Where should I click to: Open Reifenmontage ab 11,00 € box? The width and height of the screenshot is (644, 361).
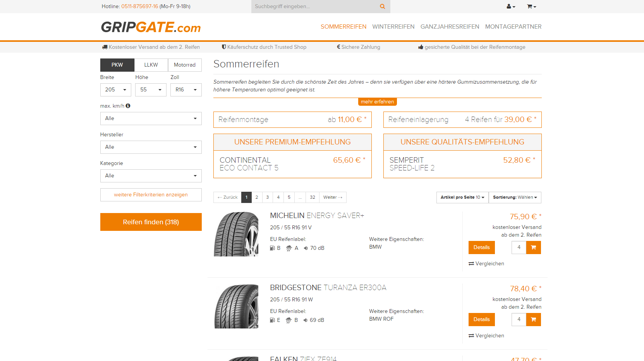tap(292, 120)
